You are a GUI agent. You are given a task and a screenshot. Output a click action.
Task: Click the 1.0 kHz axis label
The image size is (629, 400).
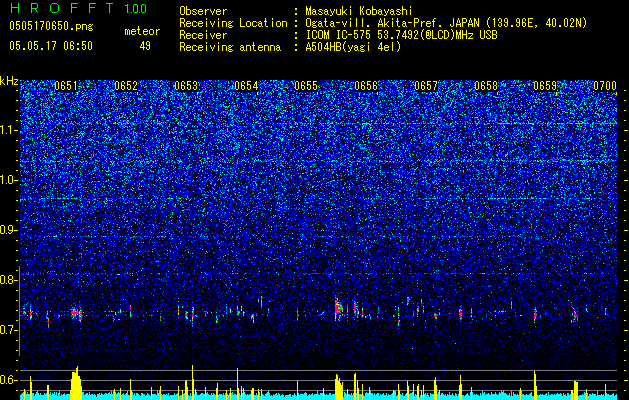click(9, 180)
